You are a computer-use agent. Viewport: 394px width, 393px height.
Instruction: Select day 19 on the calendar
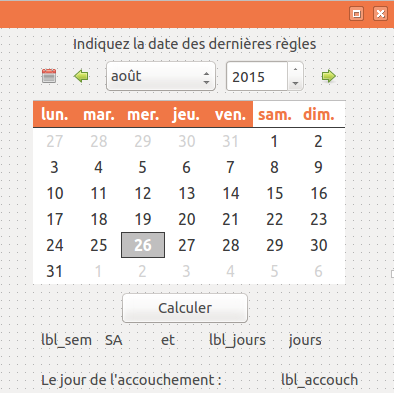[142, 219]
